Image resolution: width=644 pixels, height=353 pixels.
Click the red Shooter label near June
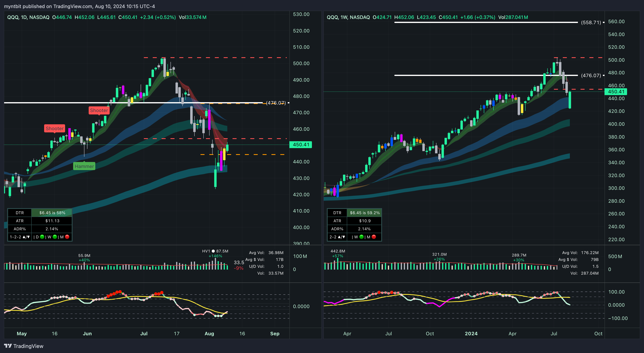(99, 110)
